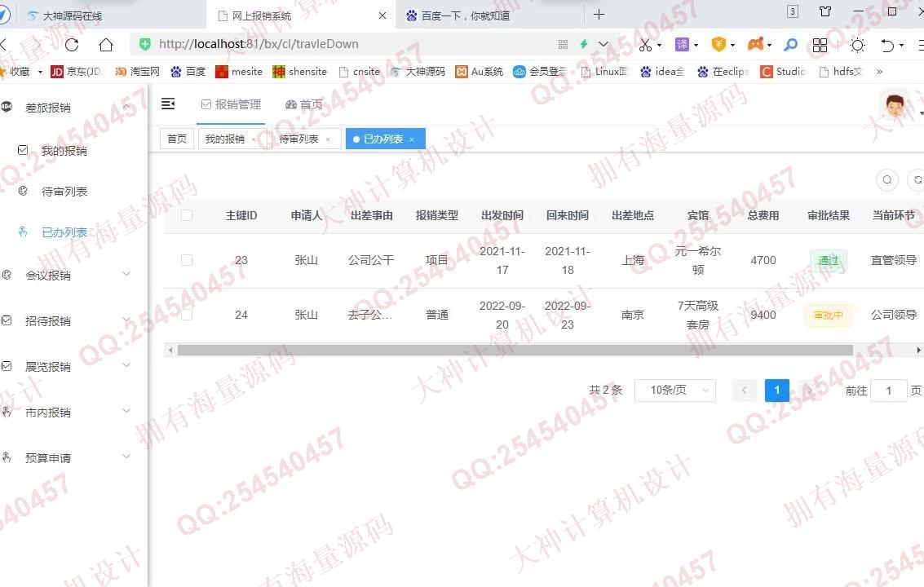This screenshot has height=587, width=924.
Task: Check the row with ID 23
Action: [x=187, y=260]
